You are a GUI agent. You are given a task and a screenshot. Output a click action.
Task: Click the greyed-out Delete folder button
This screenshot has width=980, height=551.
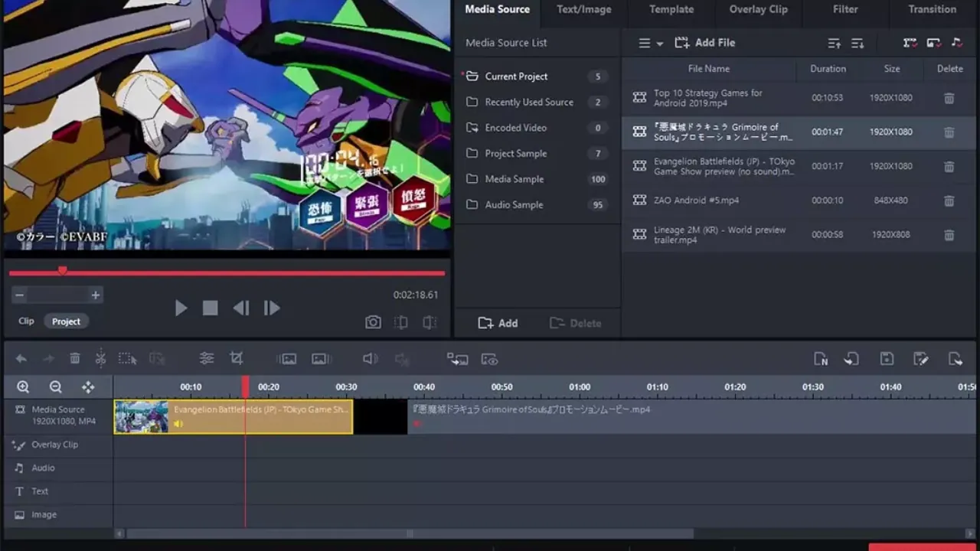[575, 323]
